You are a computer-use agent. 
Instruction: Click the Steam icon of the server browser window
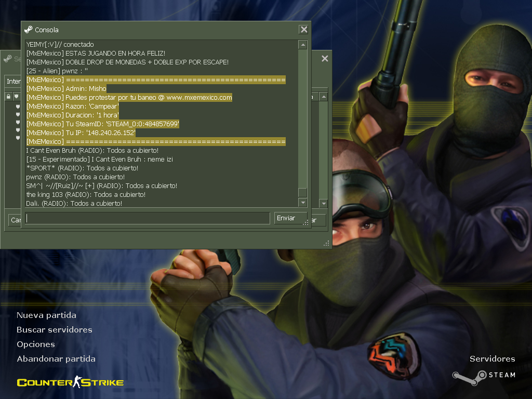7,59
